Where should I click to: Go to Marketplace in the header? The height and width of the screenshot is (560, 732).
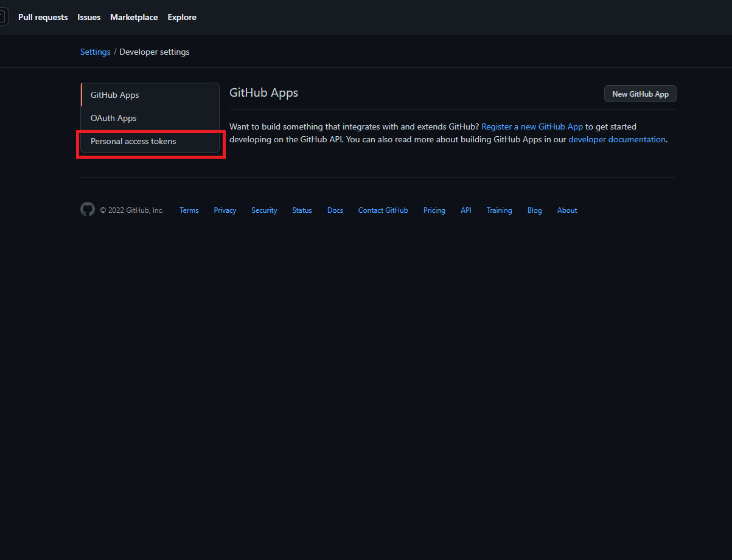click(134, 17)
